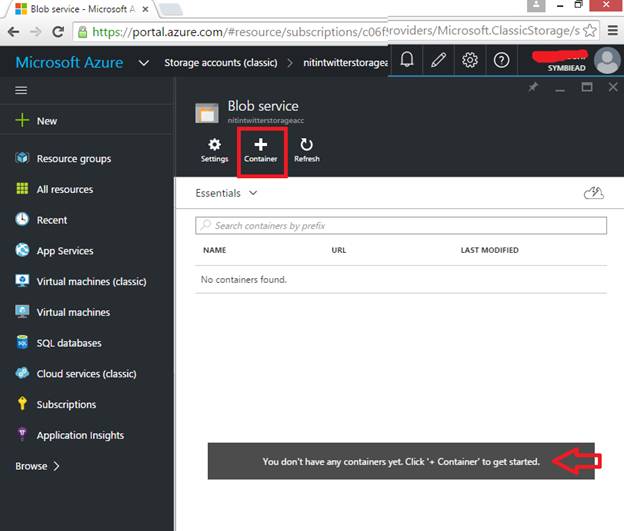This screenshot has height=531, width=624.
Task: Bookmark this page with the star
Action: click(x=590, y=31)
